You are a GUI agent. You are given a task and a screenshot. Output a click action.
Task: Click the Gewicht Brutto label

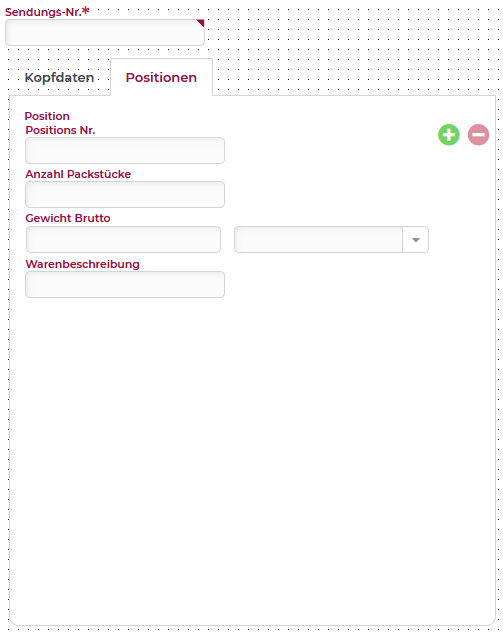(x=68, y=218)
